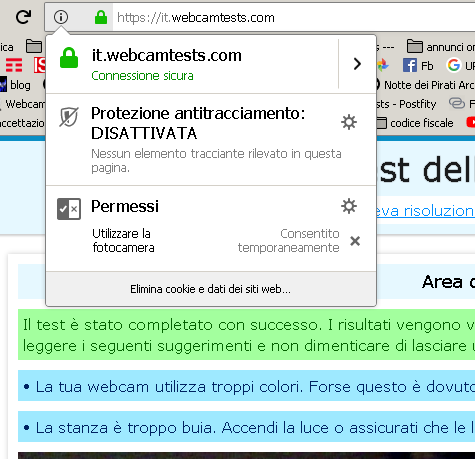Click the URL it.webcamtests.com address field
The width and height of the screenshot is (475, 459).
coord(293,17)
